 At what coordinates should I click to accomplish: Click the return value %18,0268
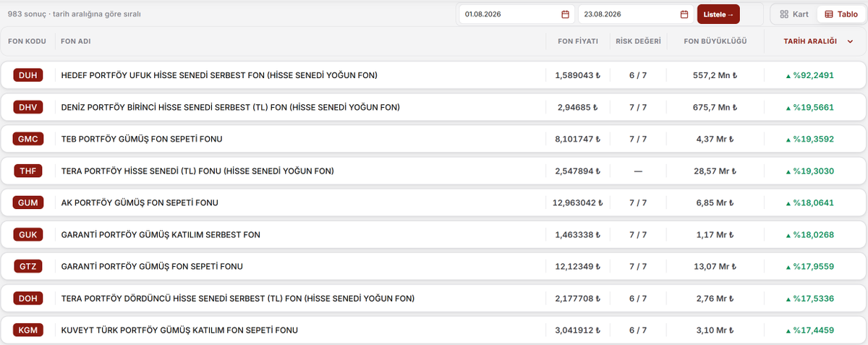click(x=809, y=234)
